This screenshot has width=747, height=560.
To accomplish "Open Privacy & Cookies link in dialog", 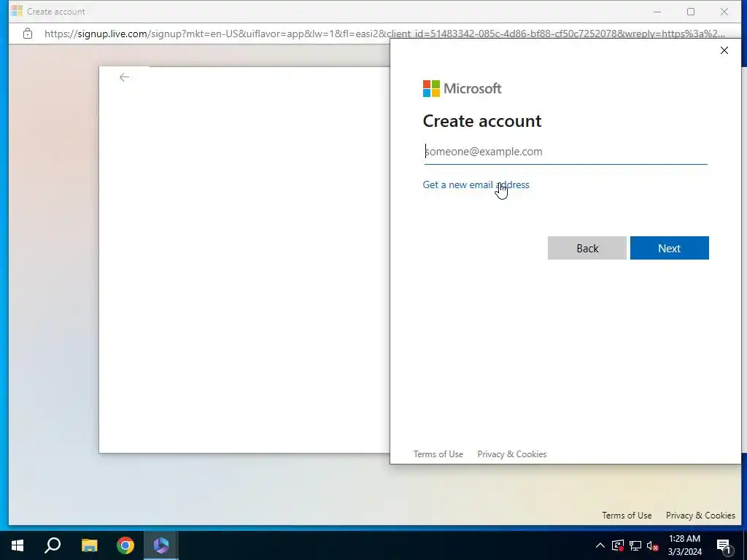I will coord(512,454).
